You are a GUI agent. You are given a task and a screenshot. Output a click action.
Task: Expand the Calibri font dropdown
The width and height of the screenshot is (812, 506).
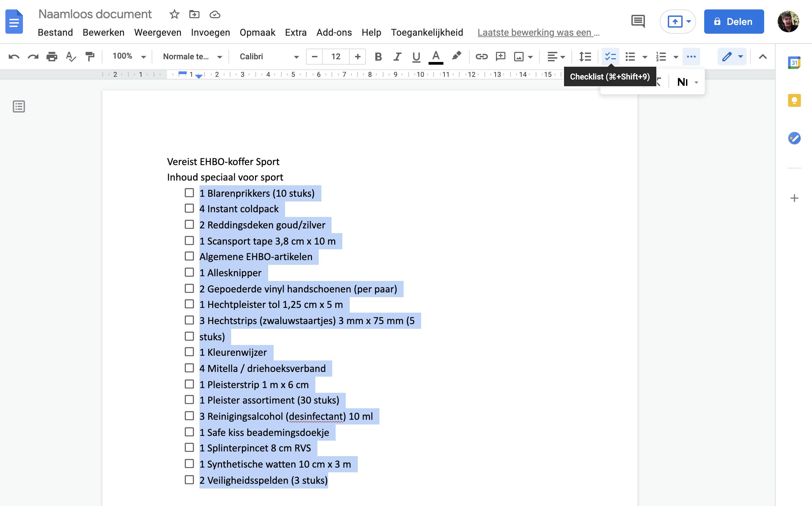pyautogui.click(x=269, y=57)
